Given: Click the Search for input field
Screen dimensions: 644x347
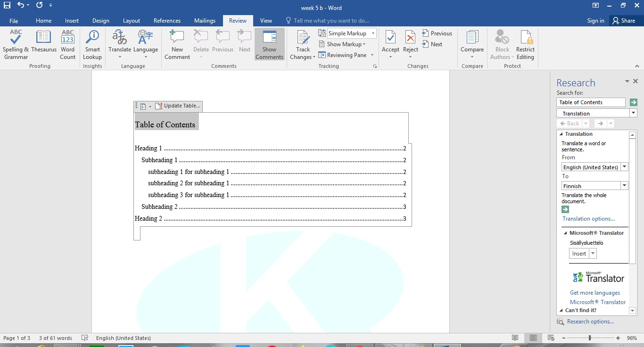Looking at the screenshot, I should pos(591,102).
